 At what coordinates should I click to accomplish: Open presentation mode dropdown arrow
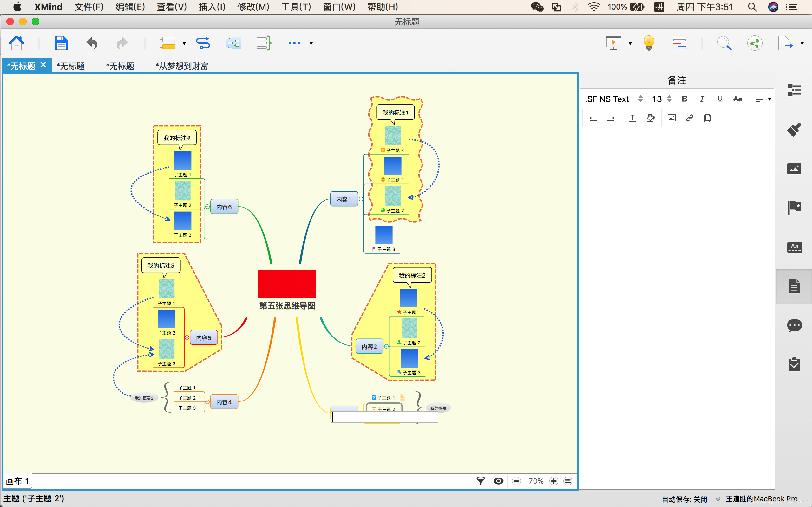click(630, 44)
